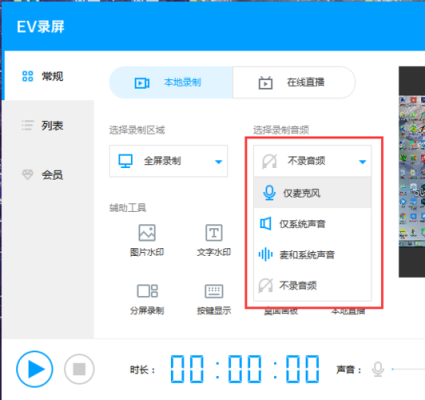The image size is (425, 400).
Task: Click the EV录屏 title text
Action: click(x=40, y=27)
